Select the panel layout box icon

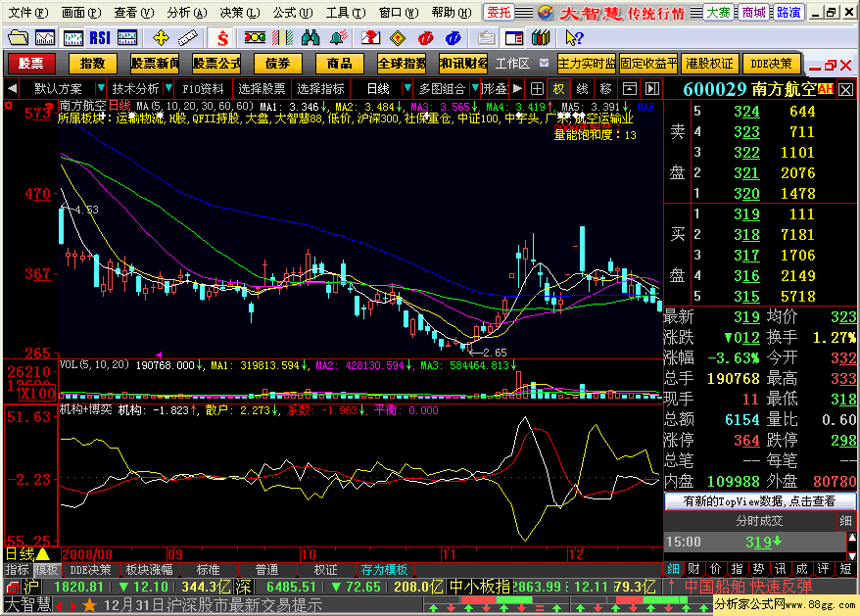(x=630, y=89)
